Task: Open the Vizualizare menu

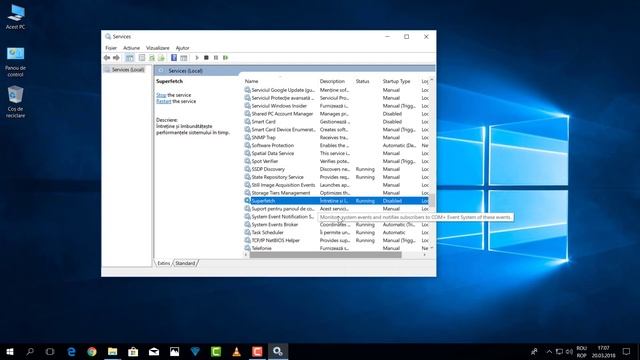Action: (x=158, y=48)
